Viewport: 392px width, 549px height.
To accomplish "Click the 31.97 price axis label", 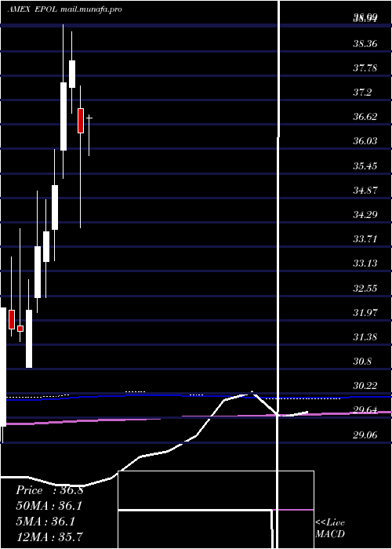I will [x=365, y=312].
